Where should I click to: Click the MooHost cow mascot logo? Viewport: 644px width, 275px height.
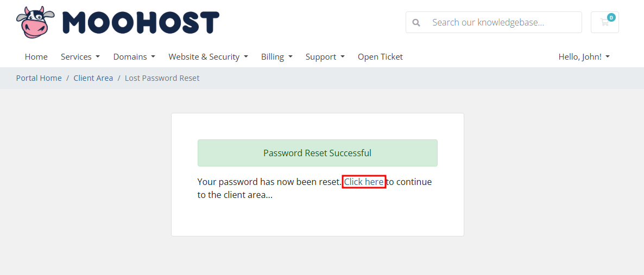35,22
